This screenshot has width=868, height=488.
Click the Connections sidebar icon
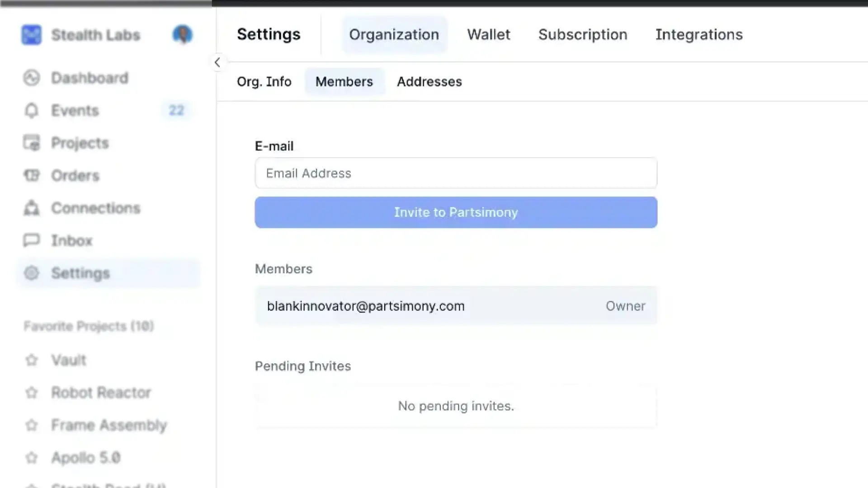(32, 208)
